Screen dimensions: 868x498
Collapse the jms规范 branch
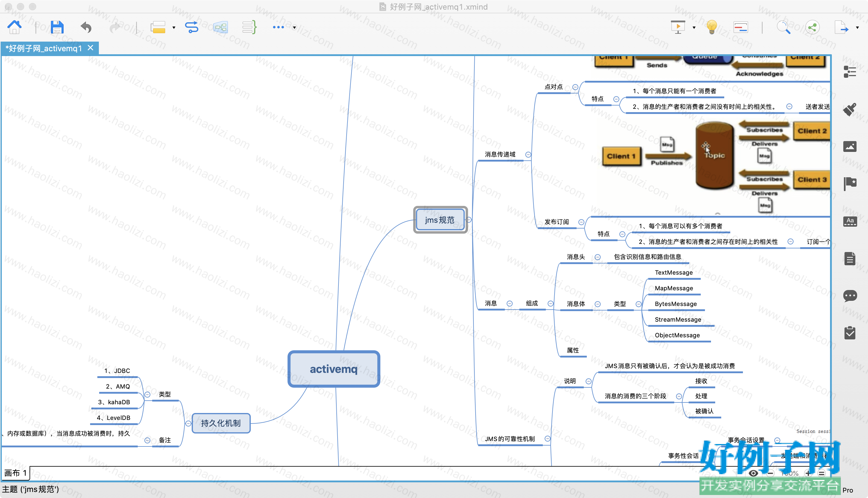click(x=469, y=220)
